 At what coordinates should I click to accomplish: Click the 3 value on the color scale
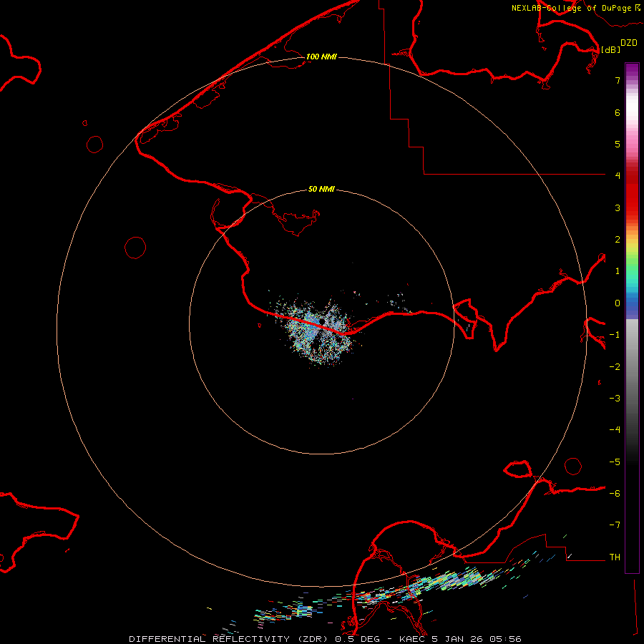(618, 208)
